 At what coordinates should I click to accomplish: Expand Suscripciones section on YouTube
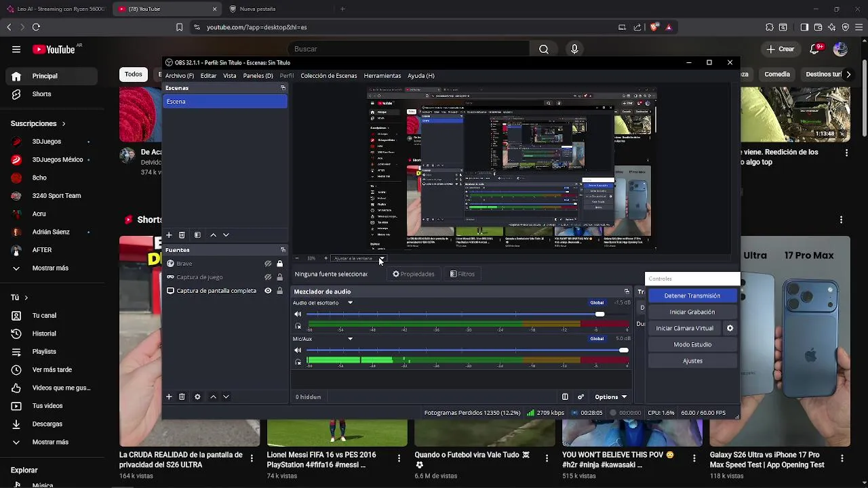click(x=38, y=123)
